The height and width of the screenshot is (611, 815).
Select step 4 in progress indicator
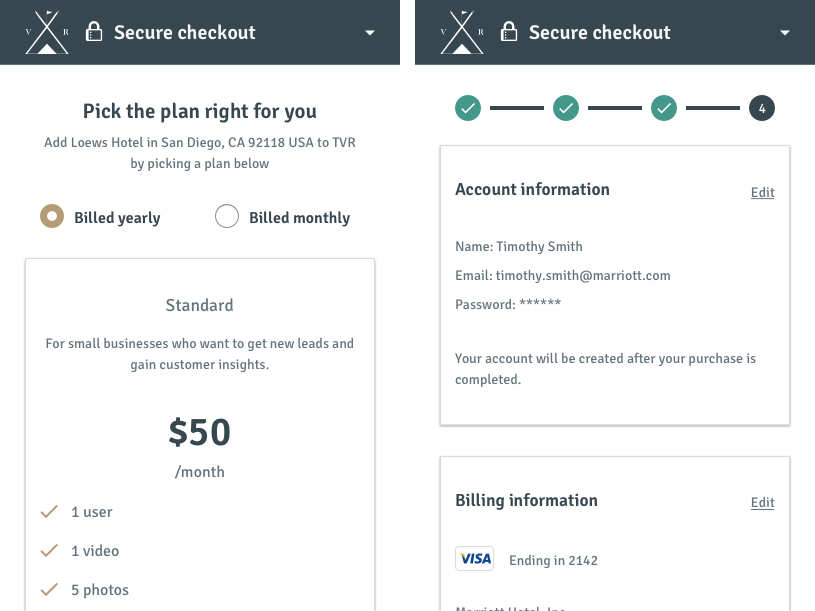pos(762,108)
